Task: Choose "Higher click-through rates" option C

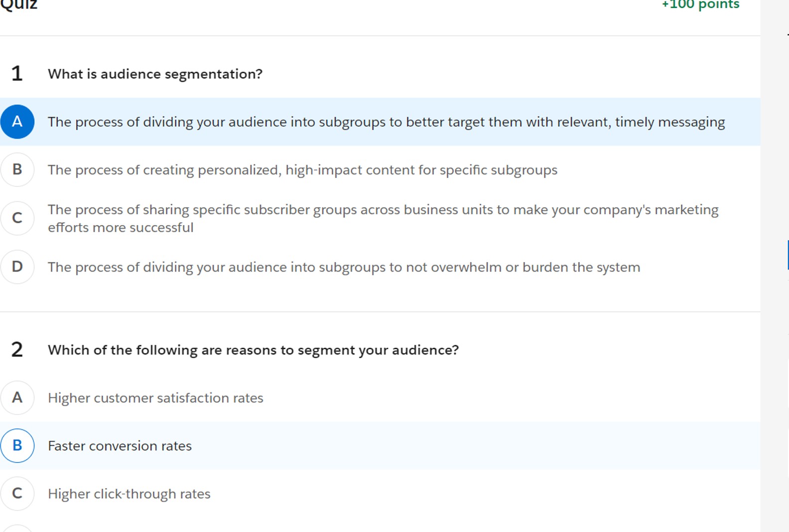Action: tap(17, 494)
